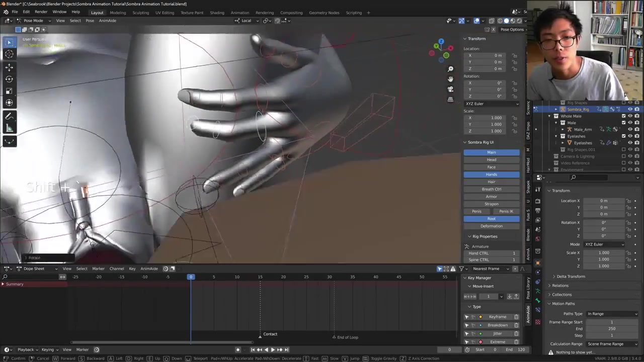Viewport: 644px width, 362px height.
Task: Click the Face button in Sombra Rig UI
Action: point(491,167)
